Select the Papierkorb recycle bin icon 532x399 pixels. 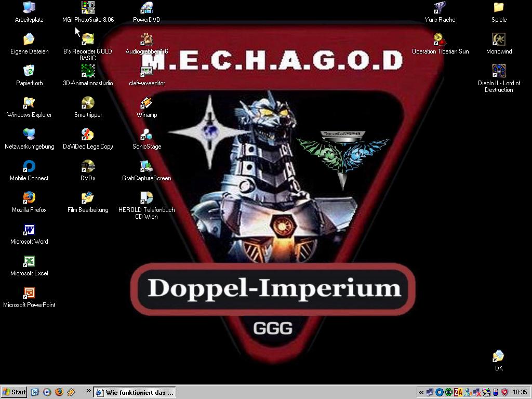pyautogui.click(x=29, y=71)
